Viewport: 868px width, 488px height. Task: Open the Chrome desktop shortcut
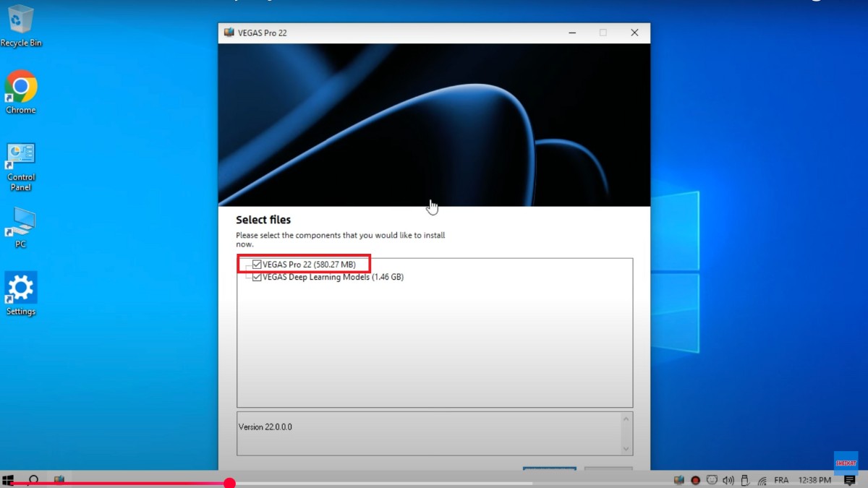tap(21, 92)
